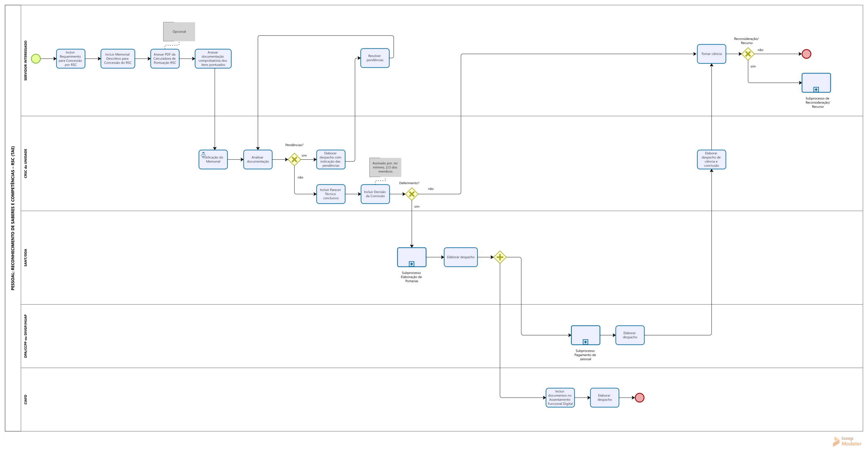This screenshot has height=469, width=868.
Task: Select 'Incluir documentos no Assentamento Funcional Digital' task
Action: pos(560,397)
